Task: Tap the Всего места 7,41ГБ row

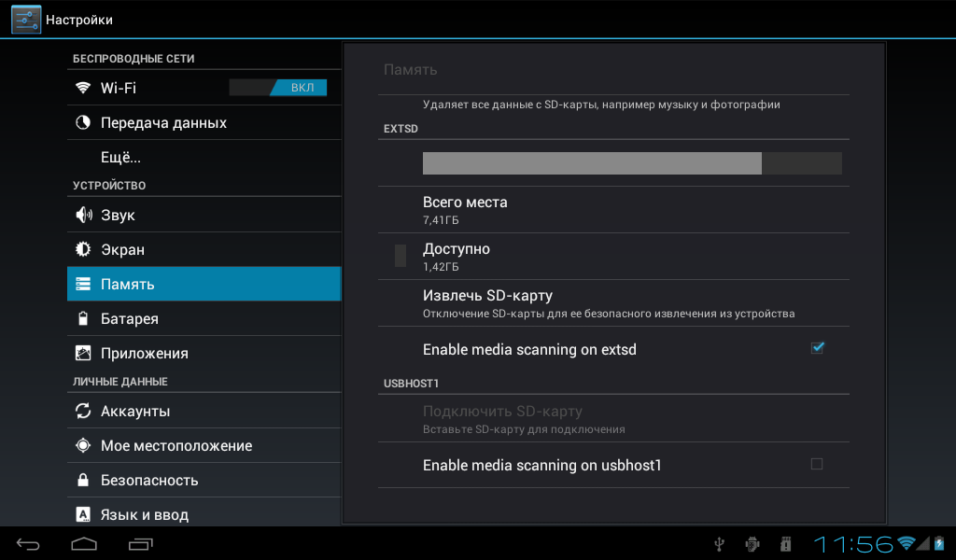Action: point(613,210)
